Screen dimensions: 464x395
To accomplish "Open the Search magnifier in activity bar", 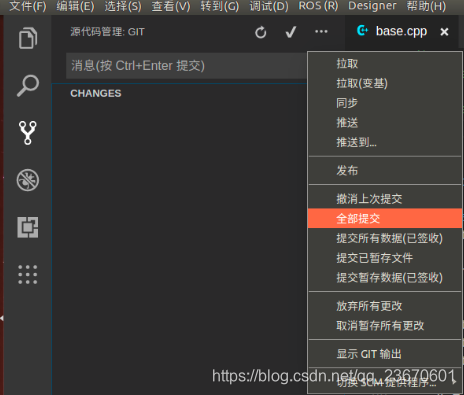I will [28, 85].
